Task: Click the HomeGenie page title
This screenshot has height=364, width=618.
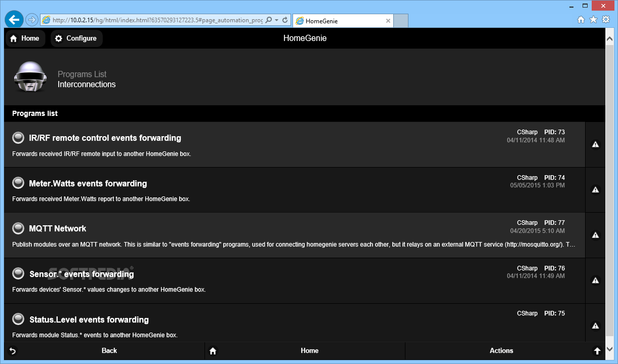Action: point(305,38)
